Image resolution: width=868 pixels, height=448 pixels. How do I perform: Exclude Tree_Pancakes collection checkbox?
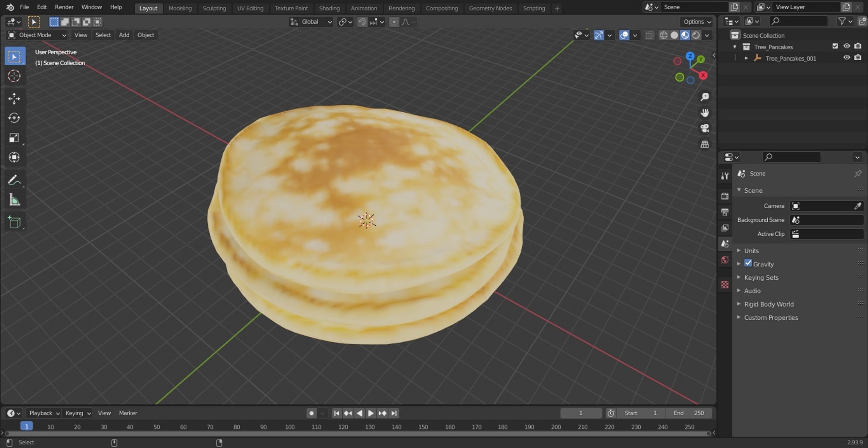point(835,46)
